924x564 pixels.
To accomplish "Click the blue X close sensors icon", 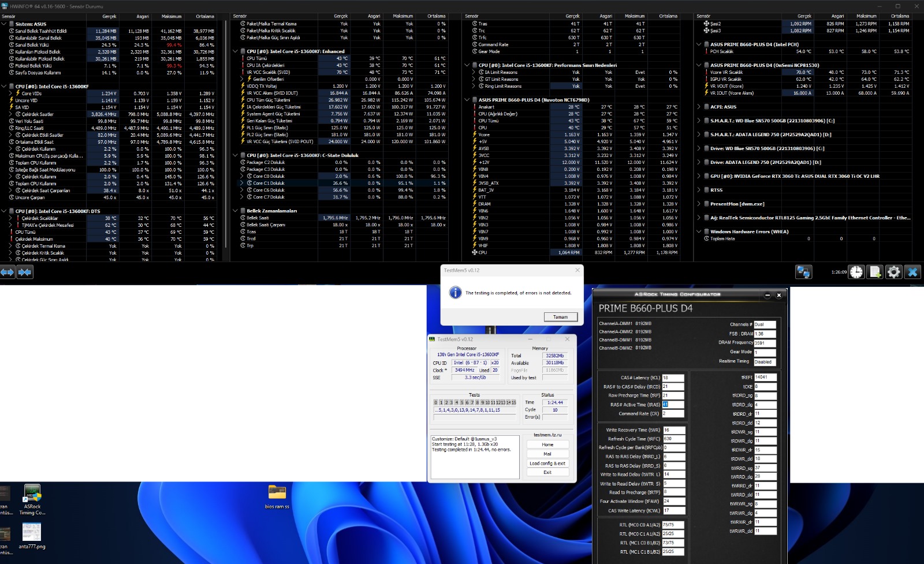I will [912, 272].
